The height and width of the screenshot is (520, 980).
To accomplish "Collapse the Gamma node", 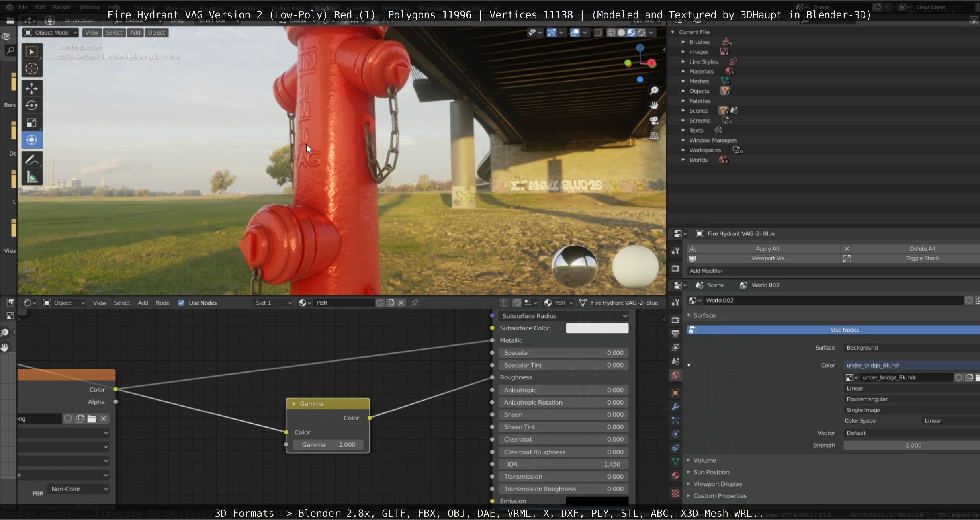I will [294, 404].
